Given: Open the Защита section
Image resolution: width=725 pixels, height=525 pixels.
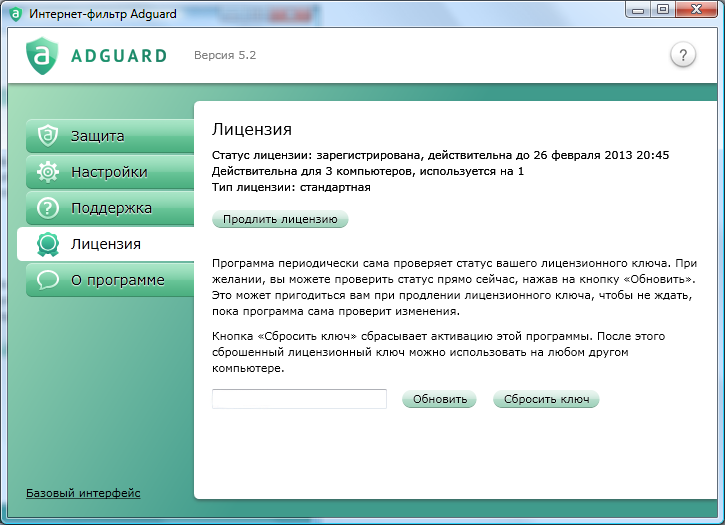Looking at the screenshot, I should (110, 136).
